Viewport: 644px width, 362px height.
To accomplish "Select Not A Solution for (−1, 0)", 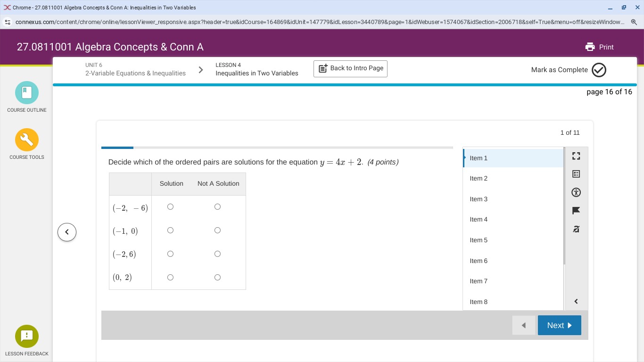I will [217, 230].
